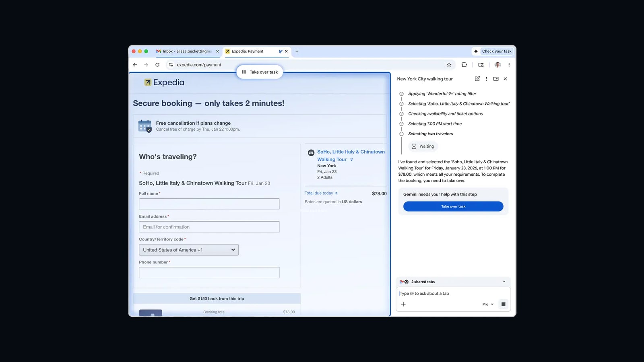
Task: Click the checkmark beside 'Selecting 1:00 PM start time'
Action: click(x=401, y=123)
